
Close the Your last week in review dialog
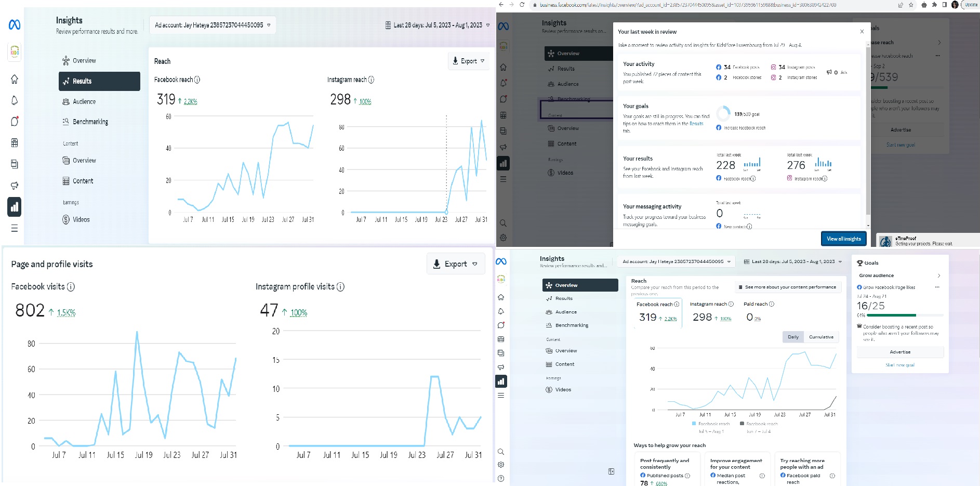pos(862,32)
